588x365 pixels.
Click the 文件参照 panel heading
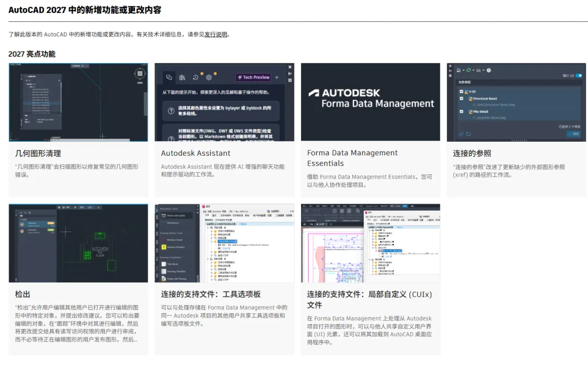[x=464, y=82]
